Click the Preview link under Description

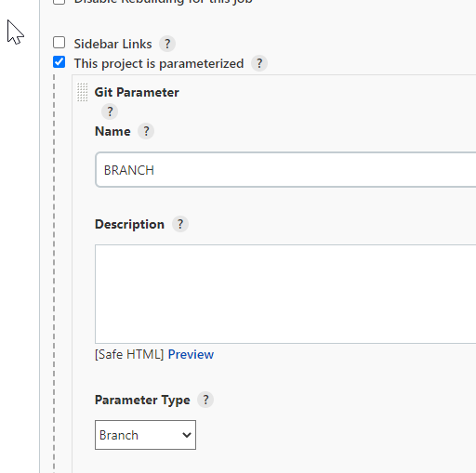(191, 354)
